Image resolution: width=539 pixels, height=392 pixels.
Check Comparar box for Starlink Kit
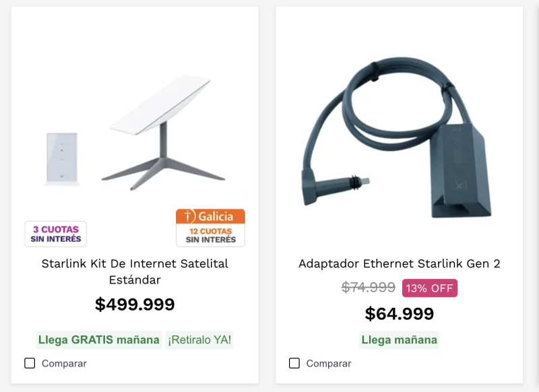point(30,363)
